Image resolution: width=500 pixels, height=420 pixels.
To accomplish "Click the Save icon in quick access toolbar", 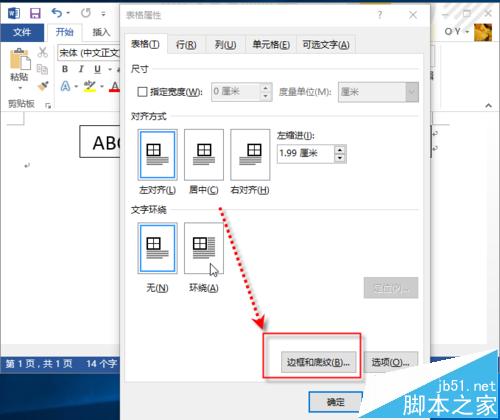I will click(35, 13).
